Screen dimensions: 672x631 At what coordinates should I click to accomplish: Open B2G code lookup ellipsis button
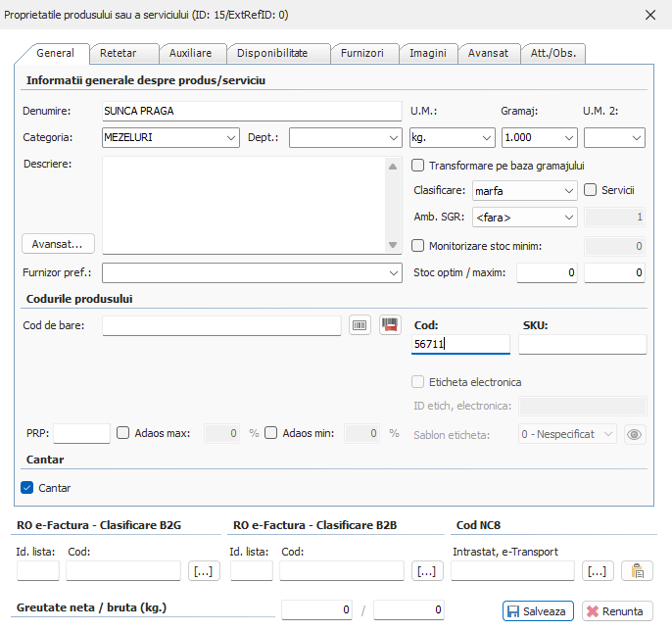(204, 571)
